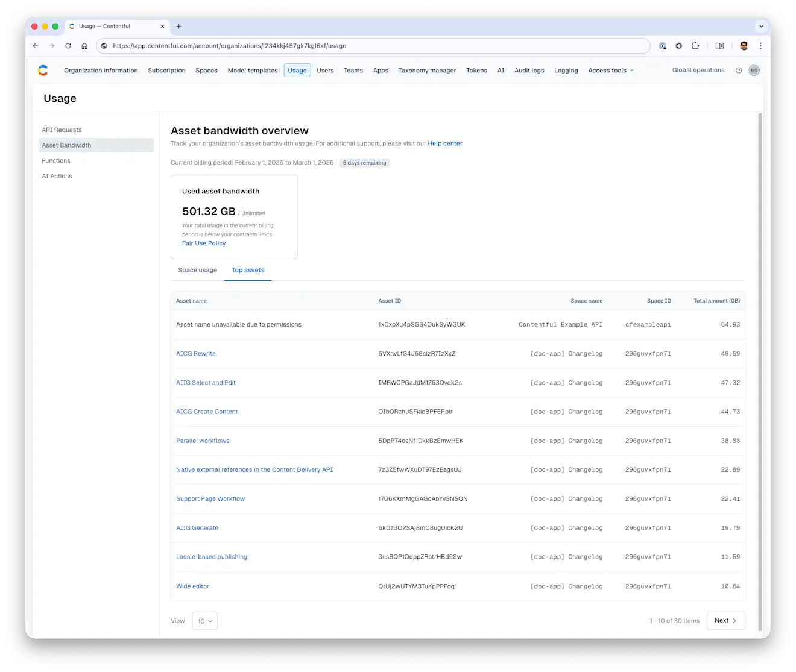Screen dimensions: 796x672
Task: Select Asset Bandwidth in sidebar
Action: tap(96, 145)
